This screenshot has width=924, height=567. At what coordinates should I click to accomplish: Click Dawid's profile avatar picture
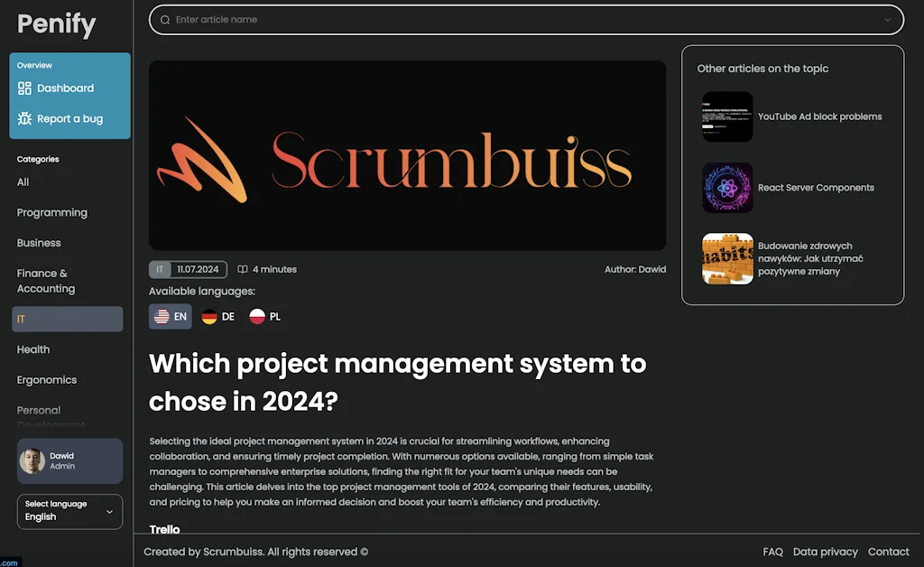coord(32,460)
